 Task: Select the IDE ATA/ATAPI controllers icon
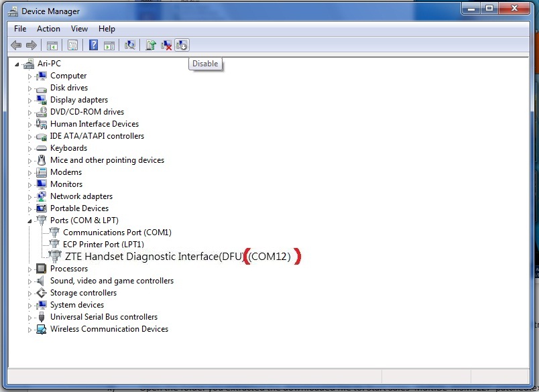click(42, 137)
